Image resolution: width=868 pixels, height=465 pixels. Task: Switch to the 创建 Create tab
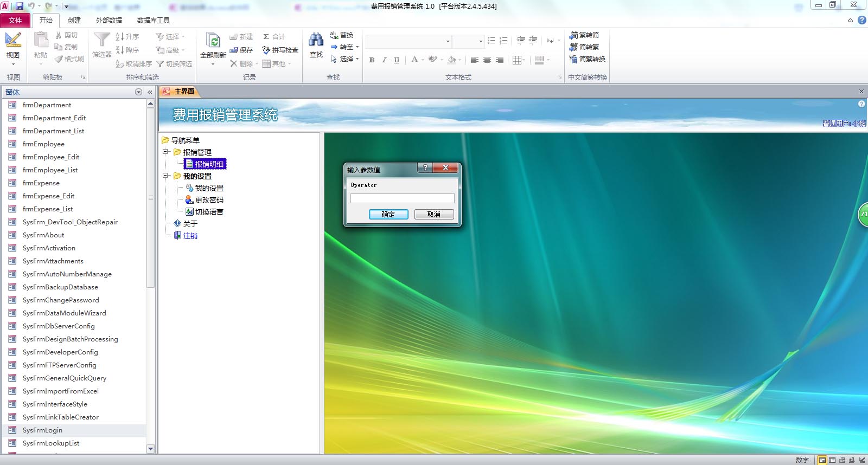tap(74, 20)
